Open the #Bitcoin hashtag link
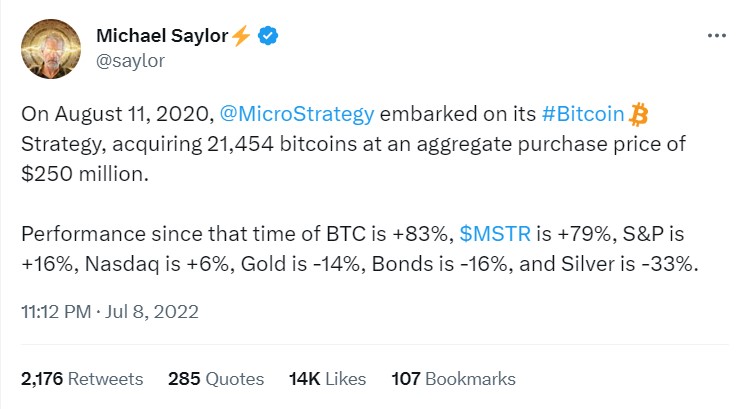Image resolution: width=748 pixels, height=409 pixels. (x=583, y=115)
